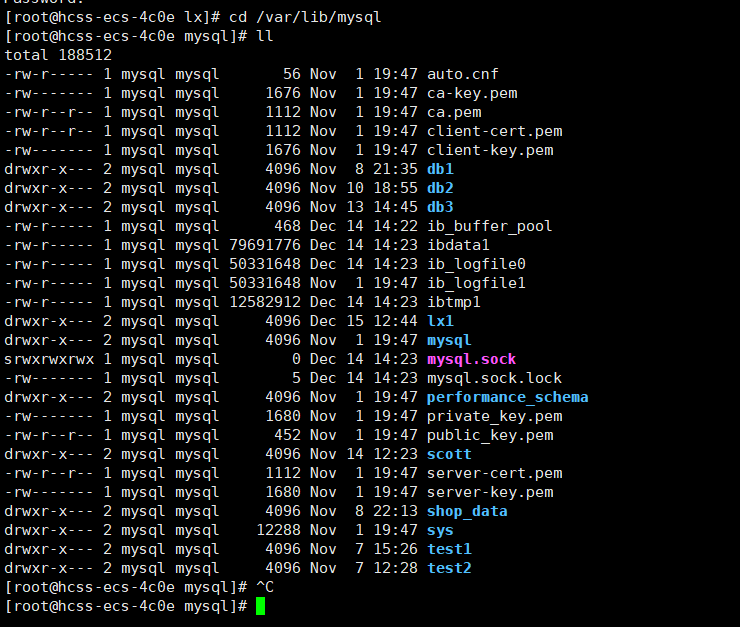740x627 pixels.
Task: Click the private_key.pem file name
Action: click(x=495, y=416)
